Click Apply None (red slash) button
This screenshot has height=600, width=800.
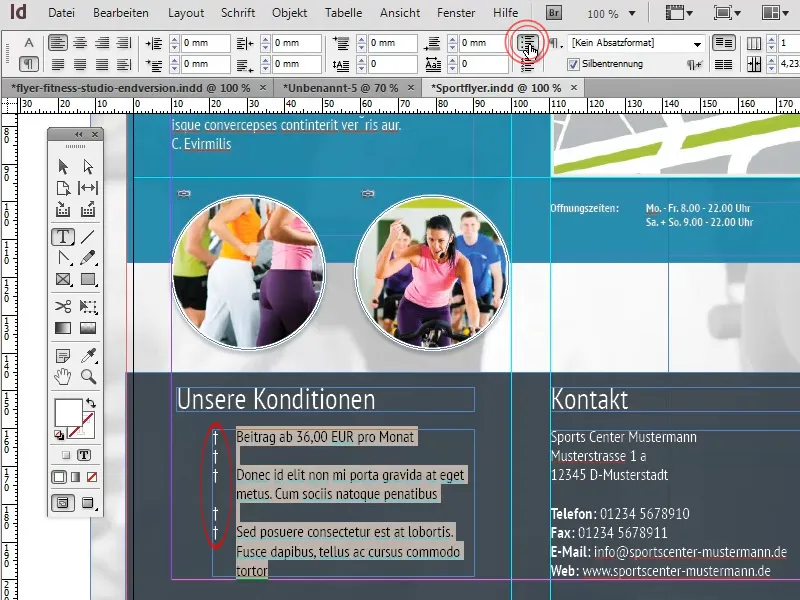92,477
